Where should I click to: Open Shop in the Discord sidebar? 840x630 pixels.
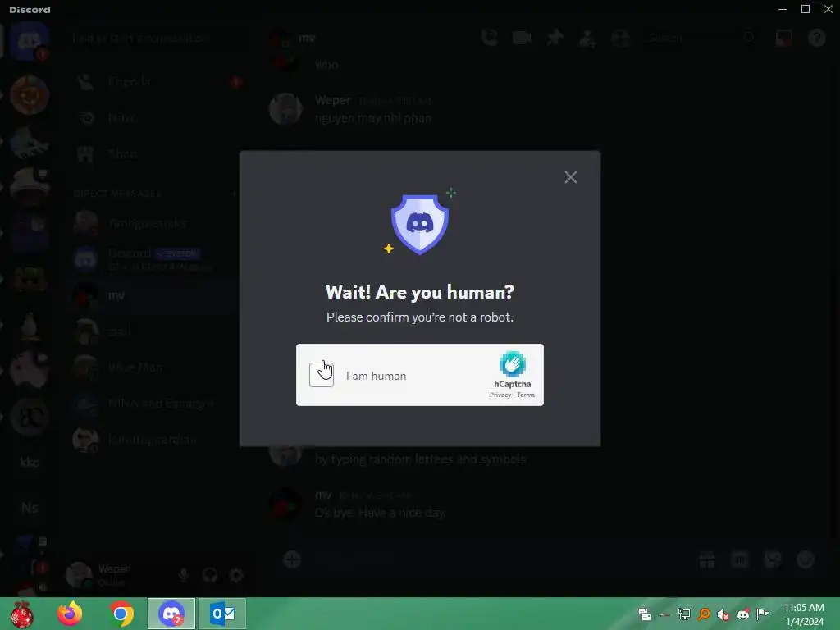click(155, 154)
